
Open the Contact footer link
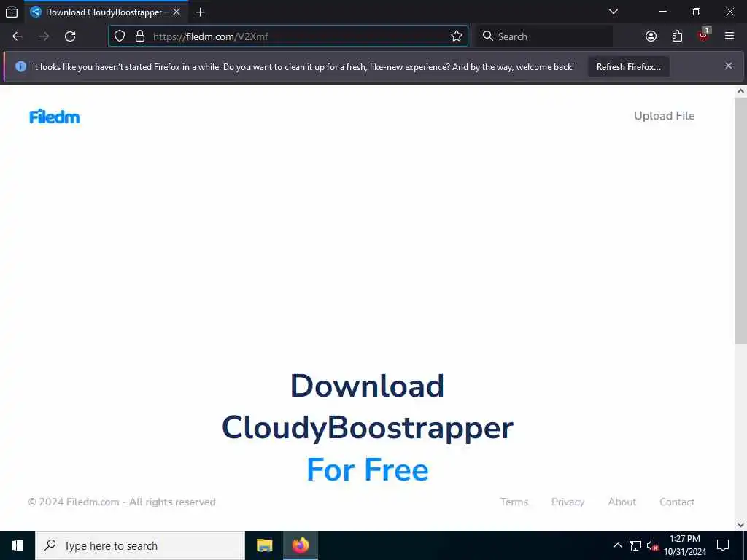point(677,502)
